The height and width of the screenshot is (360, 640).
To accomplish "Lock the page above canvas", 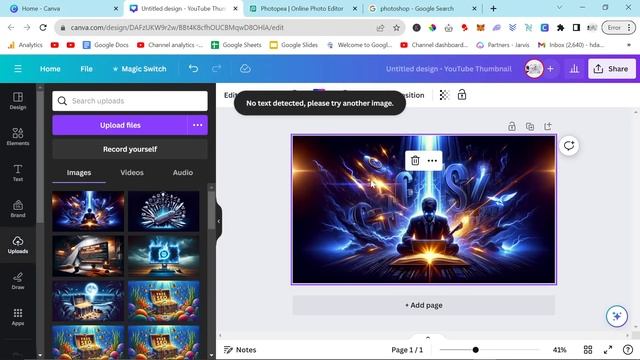I will click(511, 127).
